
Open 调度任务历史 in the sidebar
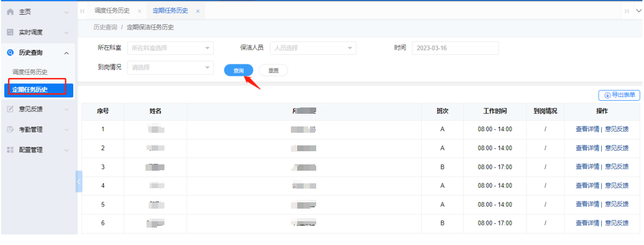tap(30, 72)
